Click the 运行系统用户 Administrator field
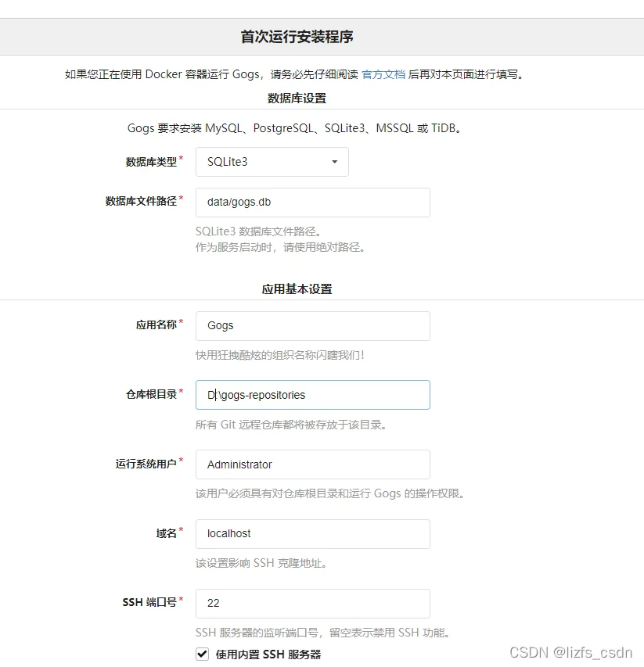This screenshot has width=644, height=667. click(x=313, y=464)
